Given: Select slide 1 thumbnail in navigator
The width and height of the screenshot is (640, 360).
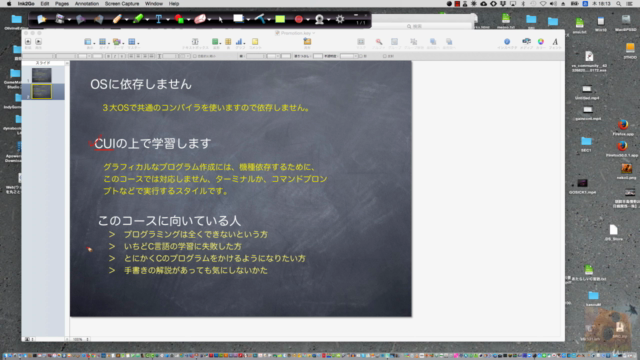Looking at the screenshot, I should 42,75.
